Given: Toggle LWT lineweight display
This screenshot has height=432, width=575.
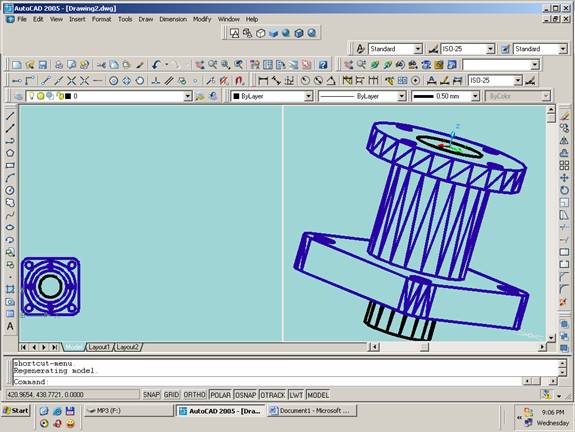Looking at the screenshot, I should [296, 395].
